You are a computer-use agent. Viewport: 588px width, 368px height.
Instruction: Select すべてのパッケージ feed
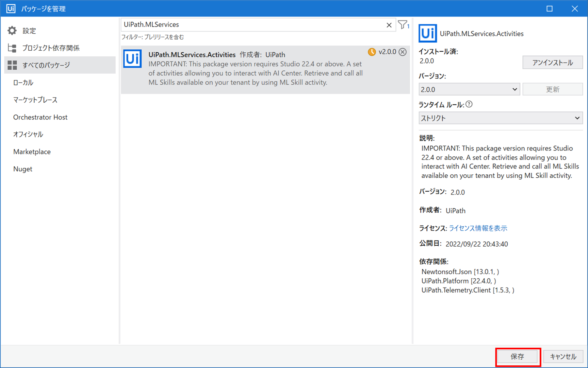pos(60,65)
